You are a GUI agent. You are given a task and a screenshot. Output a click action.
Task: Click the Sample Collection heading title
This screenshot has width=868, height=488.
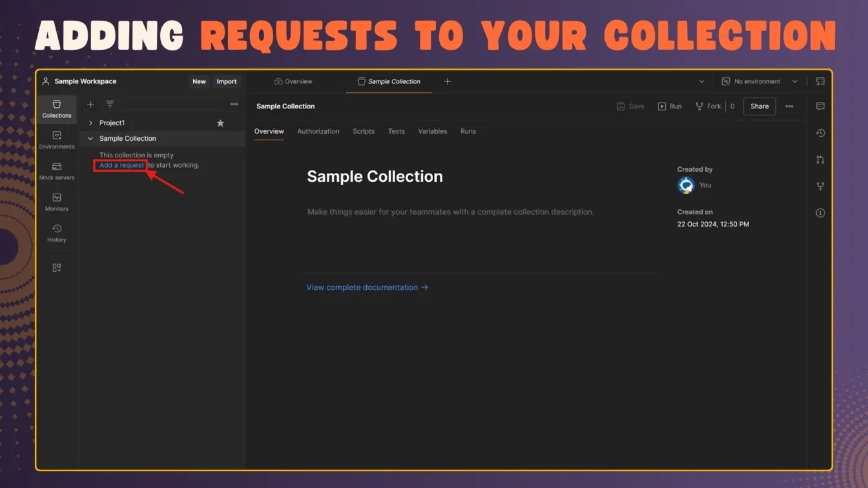375,177
